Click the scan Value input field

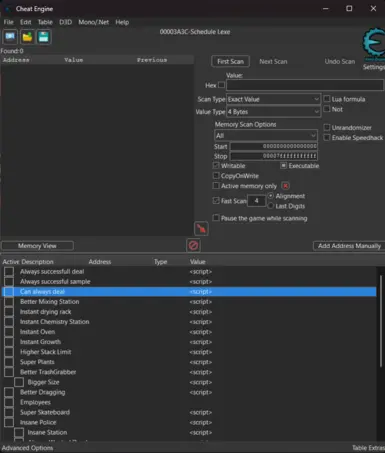click(x=305, y=85)
